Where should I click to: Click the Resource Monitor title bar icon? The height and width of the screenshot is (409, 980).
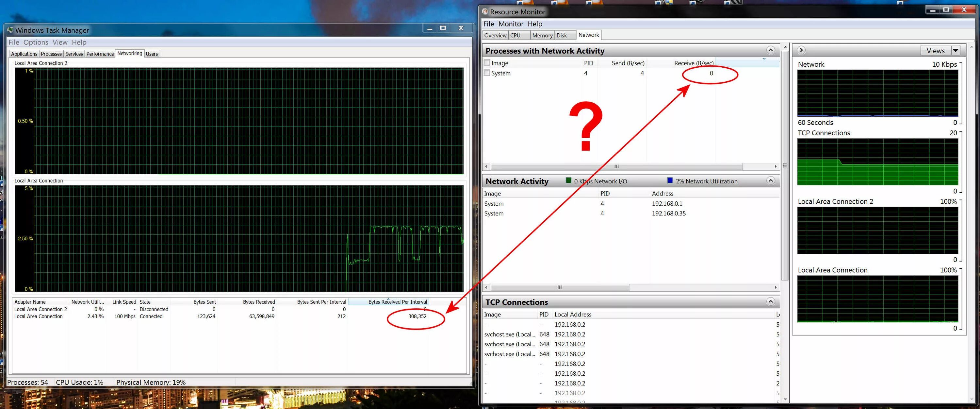click(x=485, y=11)
